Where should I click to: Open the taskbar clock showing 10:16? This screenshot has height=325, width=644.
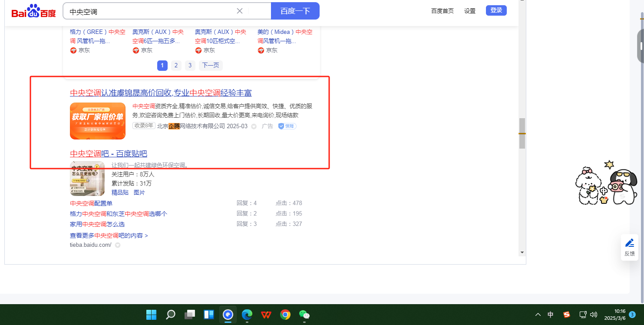pyautogui.click(x=615, y=315)
